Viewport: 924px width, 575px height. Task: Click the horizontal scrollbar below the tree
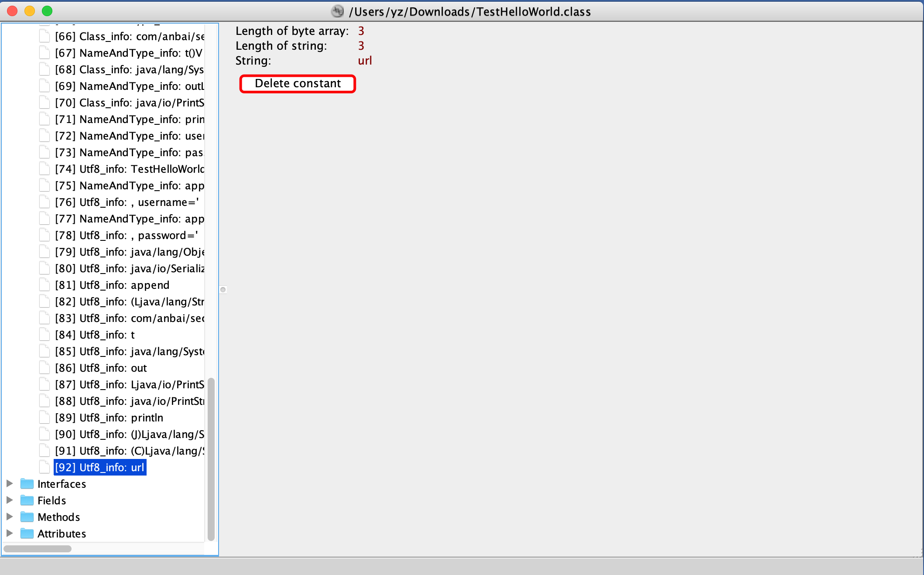38,549
